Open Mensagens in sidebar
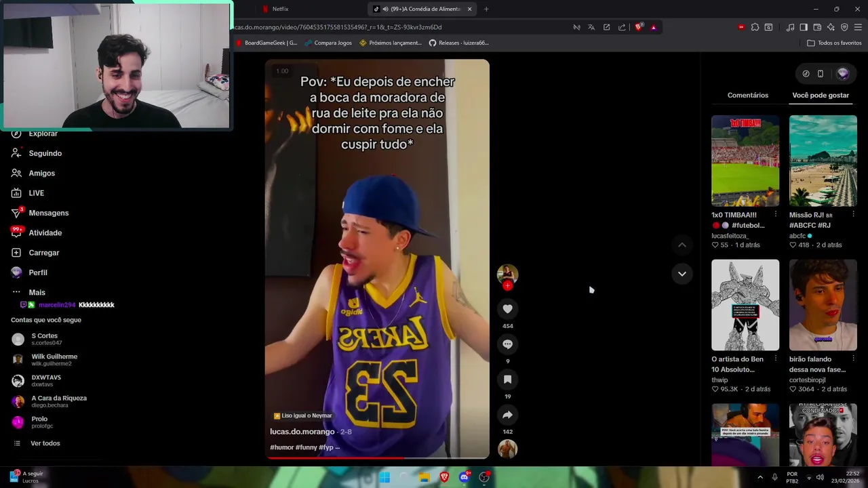Screen dimensions: 868x488 click(x=48, y=213)
